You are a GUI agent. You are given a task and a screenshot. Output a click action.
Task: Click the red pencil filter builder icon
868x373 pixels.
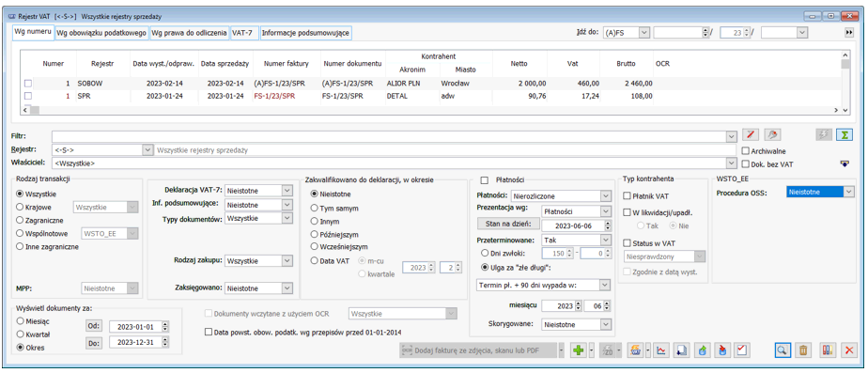[750, 135]
